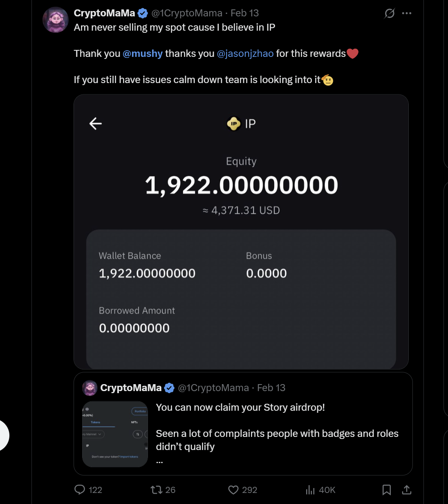The height and width of the screenshot is (504, 448).
Task: Open the view analytics icon showing 40K
Action: point(310,490)
